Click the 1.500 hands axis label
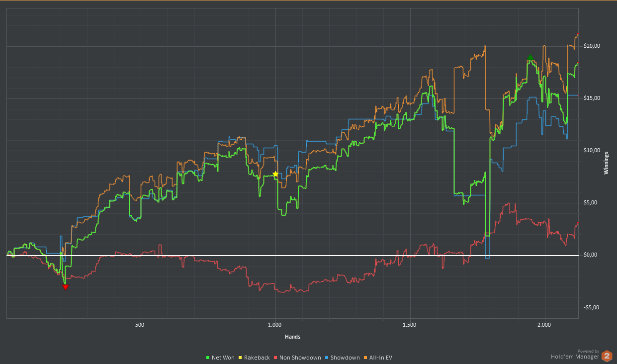The height and width of the screenshot is (364, 617). coord(409,325)
